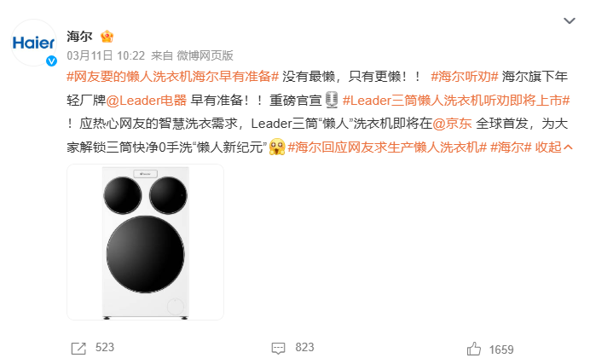Click the 微博网页版 source link
590x364 pixels.
click(205, 55)
